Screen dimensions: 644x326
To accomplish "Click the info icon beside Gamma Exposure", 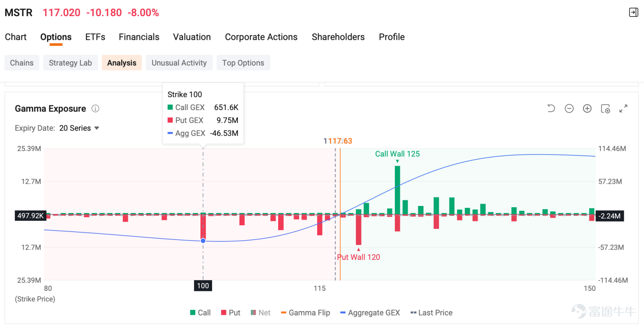I will pyautogui.click(x=95, y=108).
